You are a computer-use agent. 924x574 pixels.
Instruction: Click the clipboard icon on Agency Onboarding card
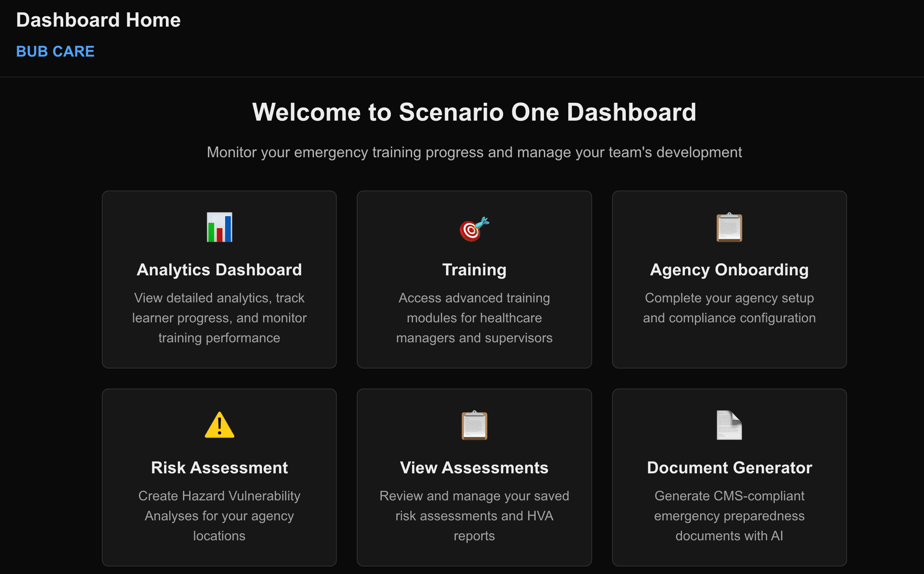pyautogui.click(x=729, y=228)
